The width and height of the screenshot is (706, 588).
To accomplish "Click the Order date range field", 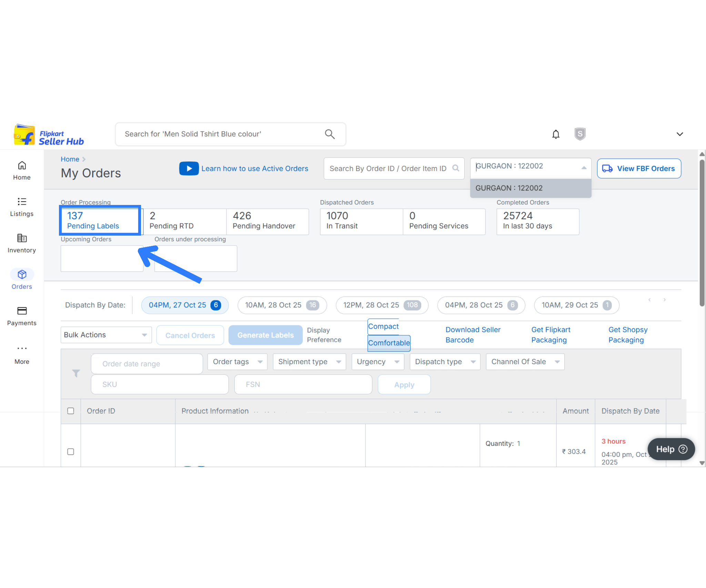I will pos(147,364).
